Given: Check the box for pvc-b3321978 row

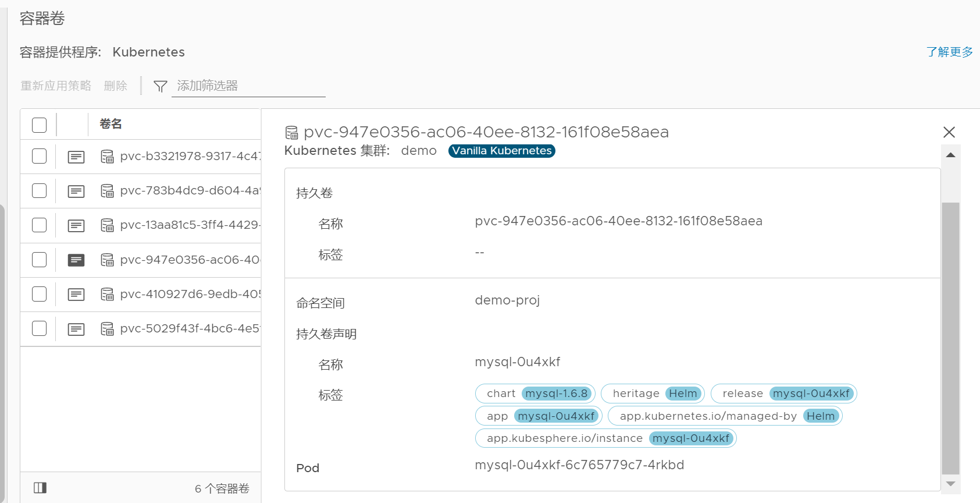Looking at the screenshot, I should tap(40, 156).
